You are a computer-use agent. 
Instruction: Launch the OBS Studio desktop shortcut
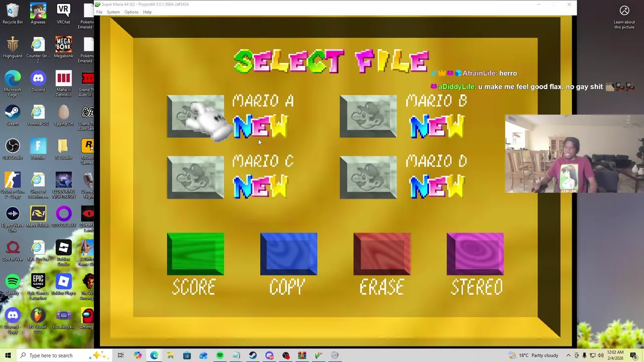click(x=13, y=149)
